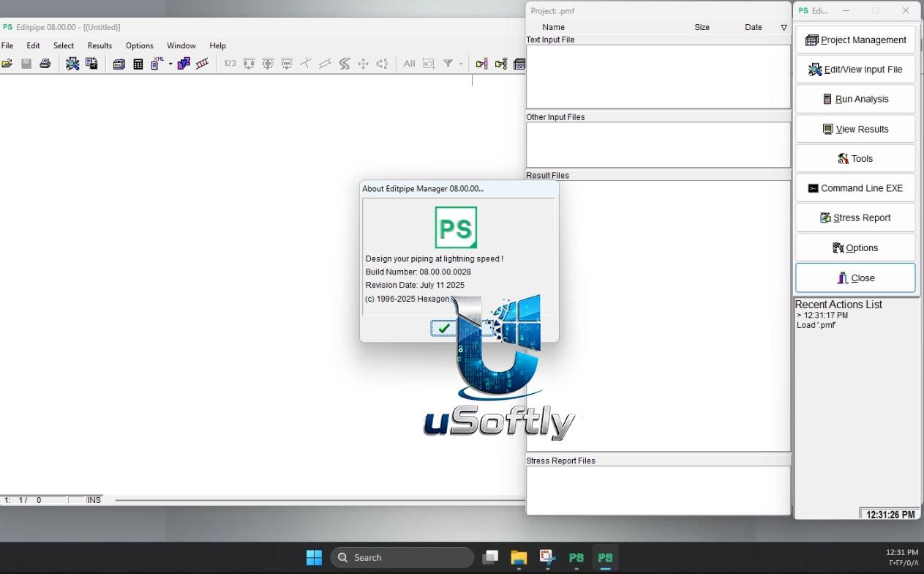Click the sort arrow in the Date column header

tap(784, 27)
